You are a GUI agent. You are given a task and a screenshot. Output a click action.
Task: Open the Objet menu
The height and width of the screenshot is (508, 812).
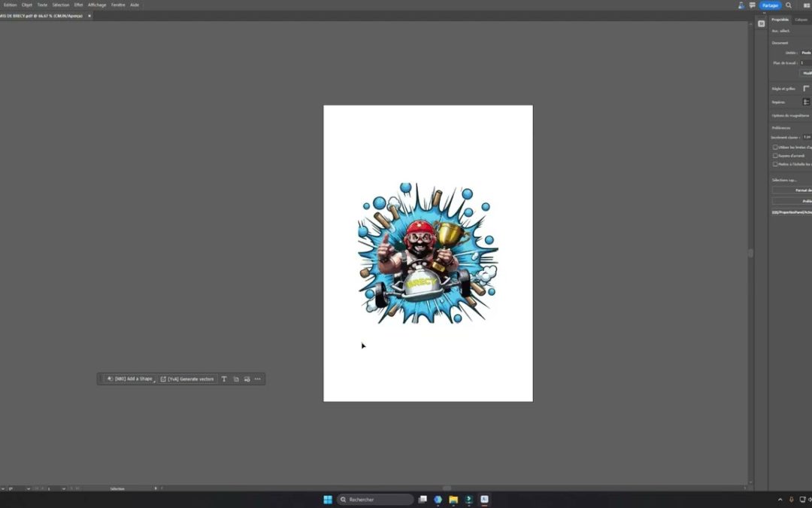point(27,5)
